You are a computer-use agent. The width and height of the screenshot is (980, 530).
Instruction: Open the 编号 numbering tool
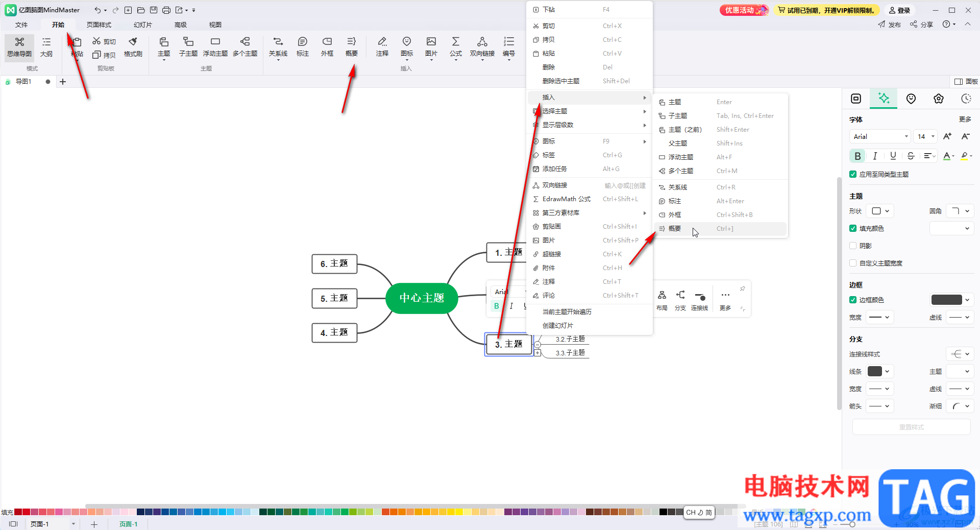(509, 46)
